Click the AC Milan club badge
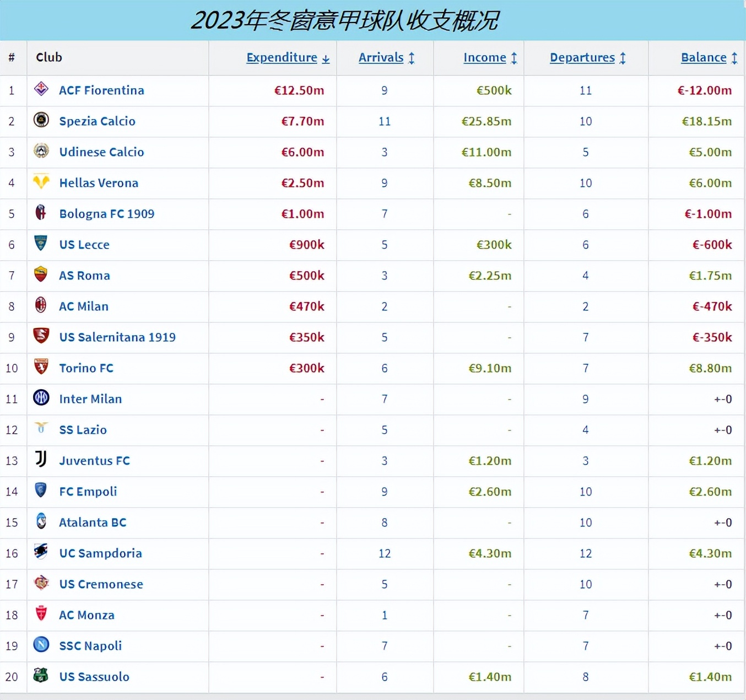This screenshot has height=700, width=746. tap(41, 306)
